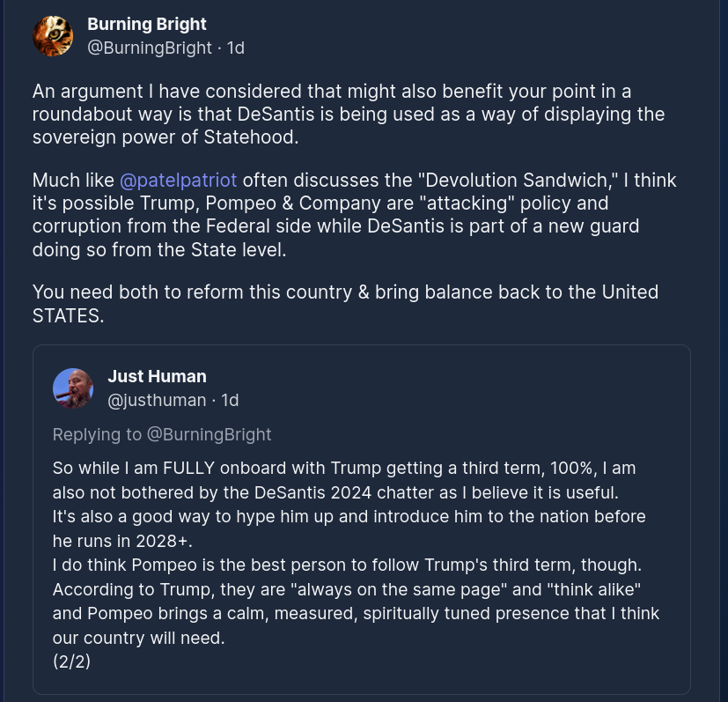Open the 1d timestamp next to @justhuman

coord(230,400)
